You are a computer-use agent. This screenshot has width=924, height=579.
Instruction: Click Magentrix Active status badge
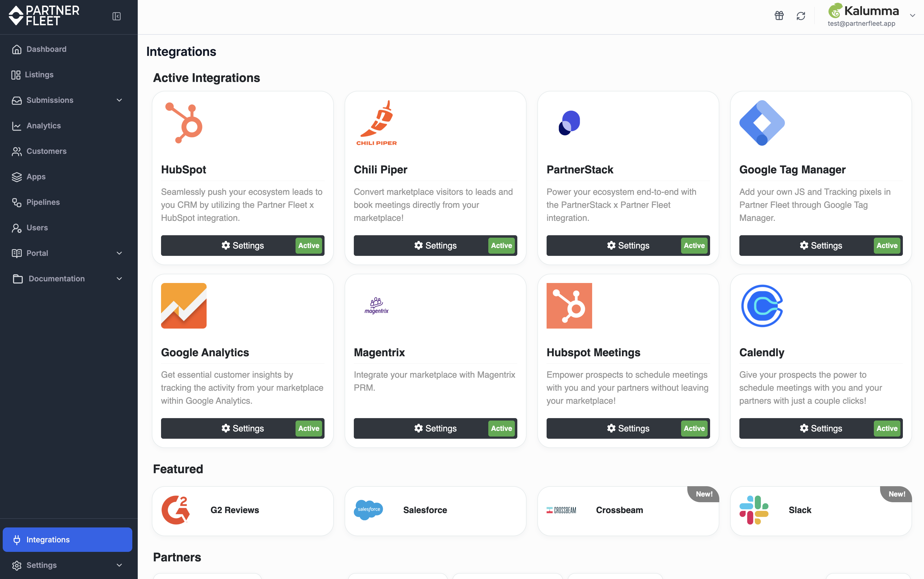tap(502, 428)
